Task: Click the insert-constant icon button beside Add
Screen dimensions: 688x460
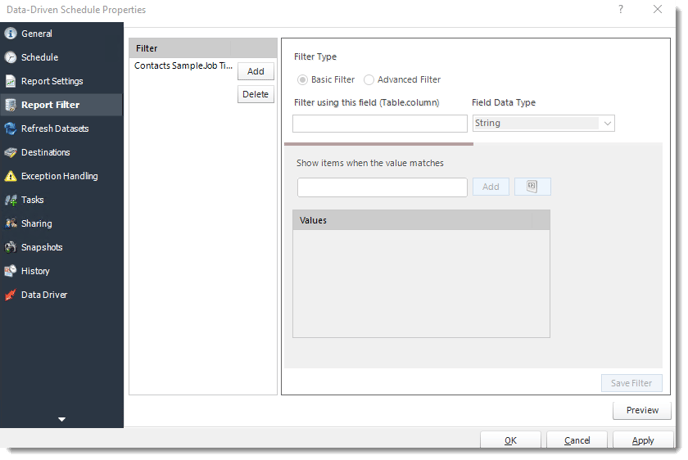Action: click(x=532, y=187)
